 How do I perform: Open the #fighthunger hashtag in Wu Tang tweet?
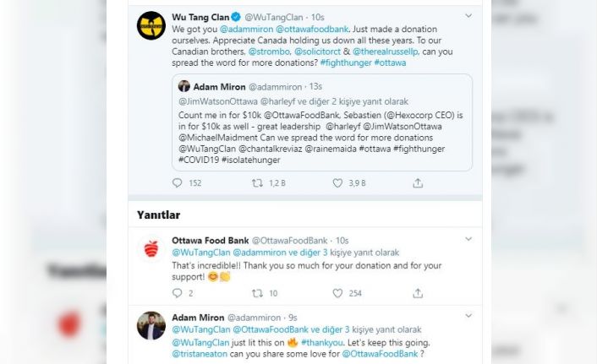[x=346, y=62]
